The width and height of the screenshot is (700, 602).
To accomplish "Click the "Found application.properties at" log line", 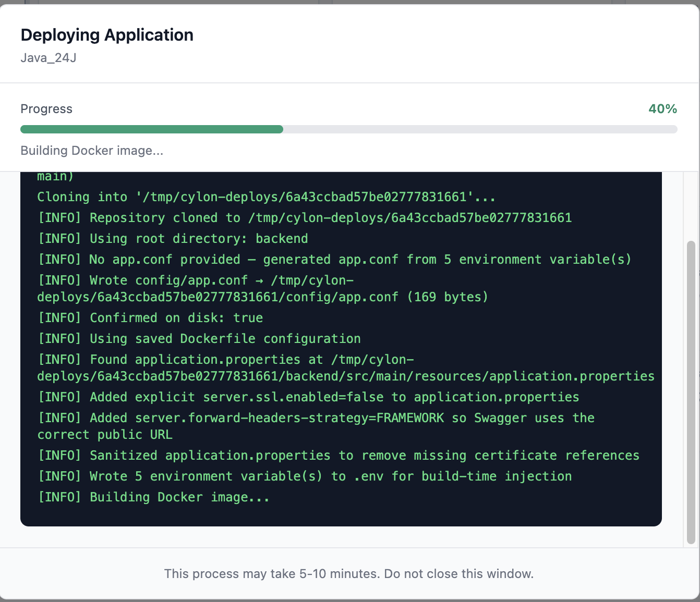I will (346, 368).
